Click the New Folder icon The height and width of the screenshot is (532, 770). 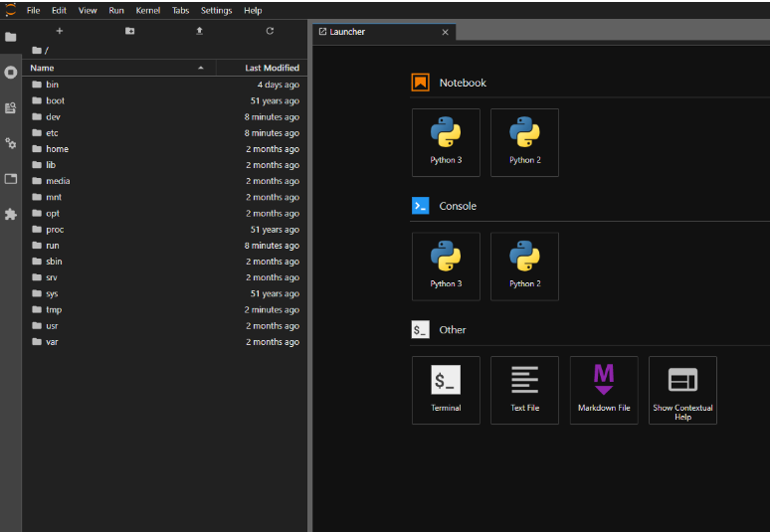coord(129,31)
